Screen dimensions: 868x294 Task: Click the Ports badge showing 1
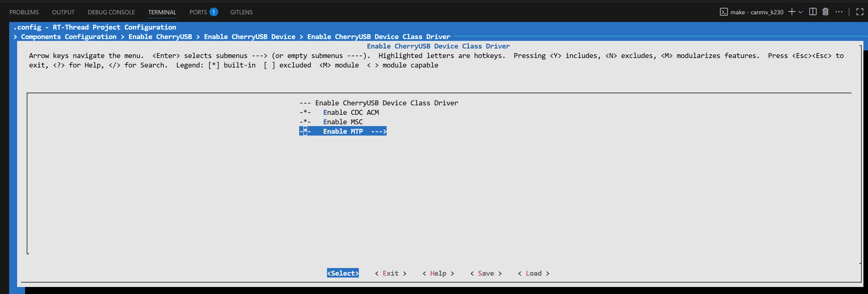tap(214, 12)
